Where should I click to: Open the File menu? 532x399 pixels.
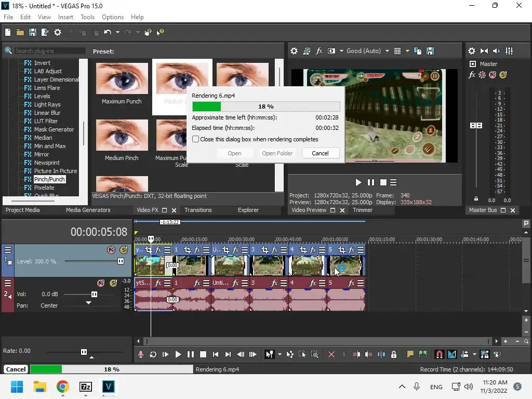click(x=8, y=17)
